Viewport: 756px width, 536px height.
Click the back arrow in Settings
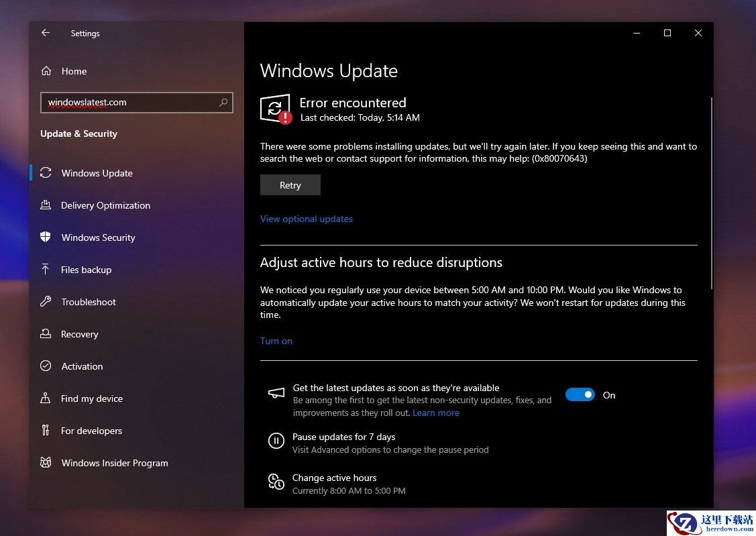tap(46, 33)
